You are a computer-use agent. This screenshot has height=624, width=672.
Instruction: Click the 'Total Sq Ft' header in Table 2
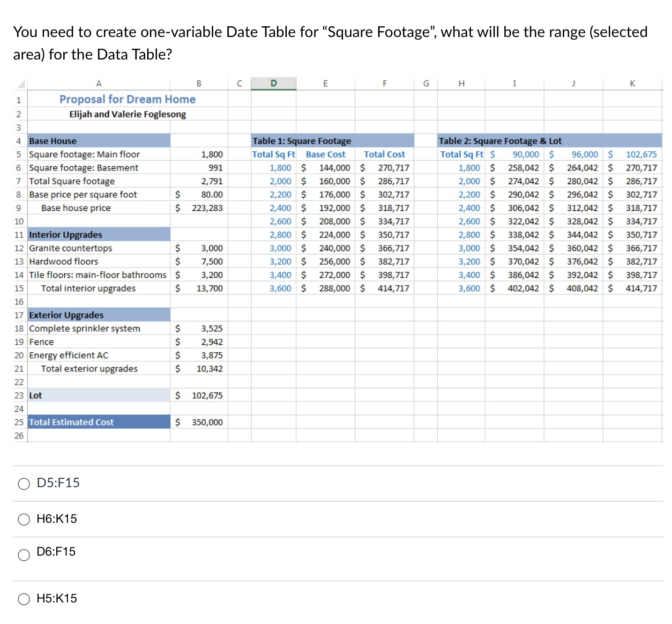pyautogui.click(x=462, y=154)
